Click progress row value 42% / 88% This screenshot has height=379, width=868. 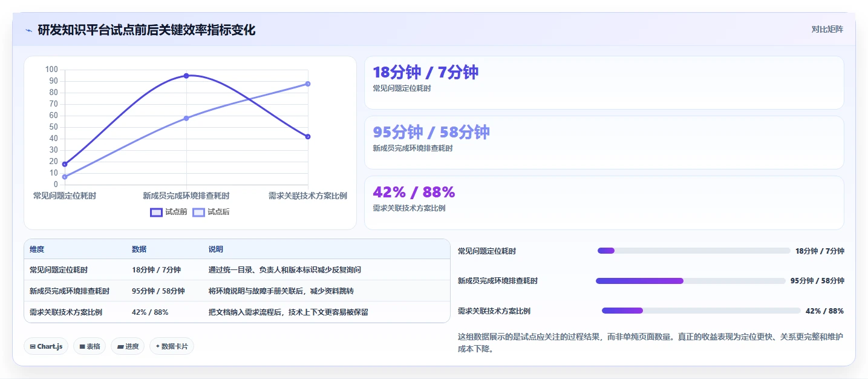824,311
